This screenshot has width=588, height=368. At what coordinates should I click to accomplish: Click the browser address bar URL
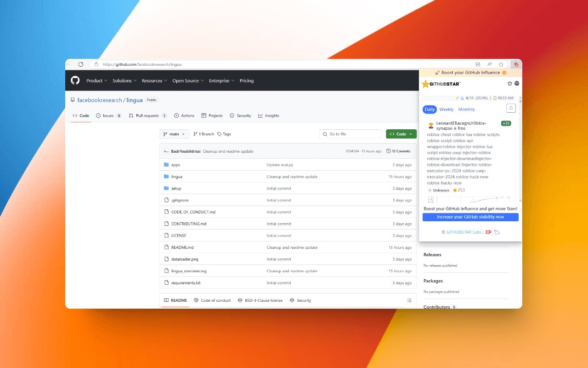(x=142, y=64)
